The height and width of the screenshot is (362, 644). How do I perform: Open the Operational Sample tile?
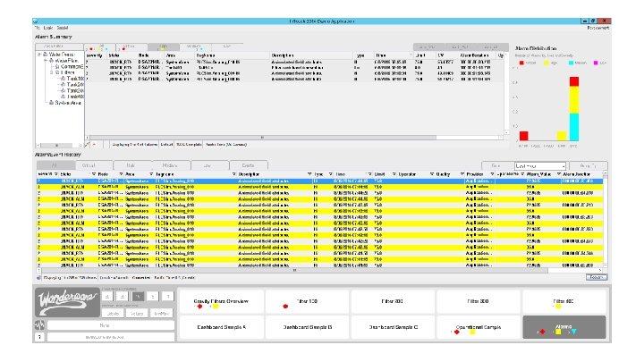[479, 328]
